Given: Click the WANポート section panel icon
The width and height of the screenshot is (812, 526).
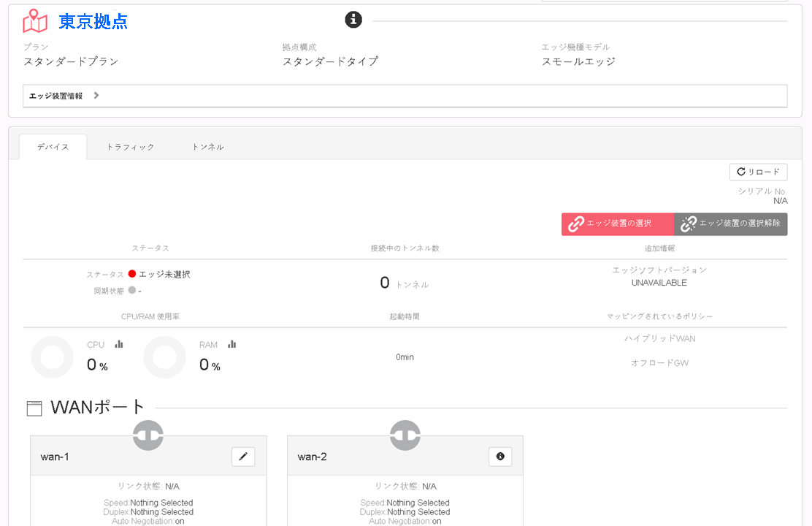Looking at the screenshot, I should click(x=34, y=408).
